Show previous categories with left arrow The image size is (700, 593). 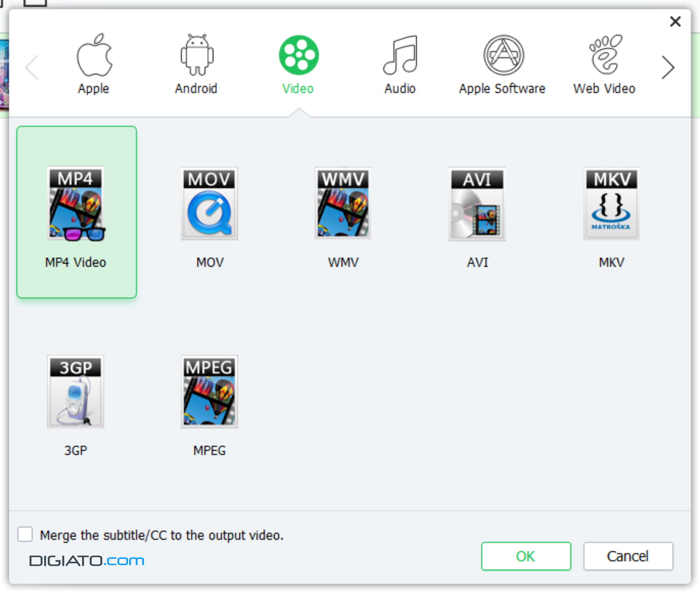[32, 67]
